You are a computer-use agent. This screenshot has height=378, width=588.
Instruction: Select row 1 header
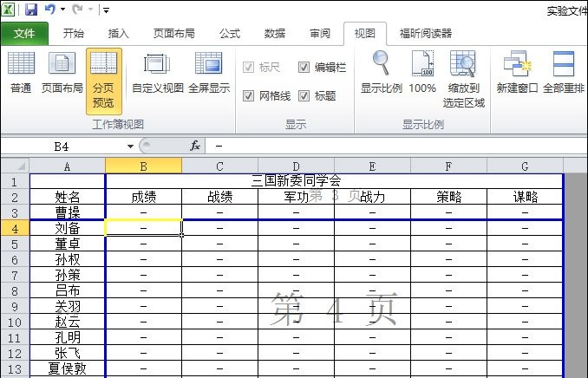click(15, 181)
